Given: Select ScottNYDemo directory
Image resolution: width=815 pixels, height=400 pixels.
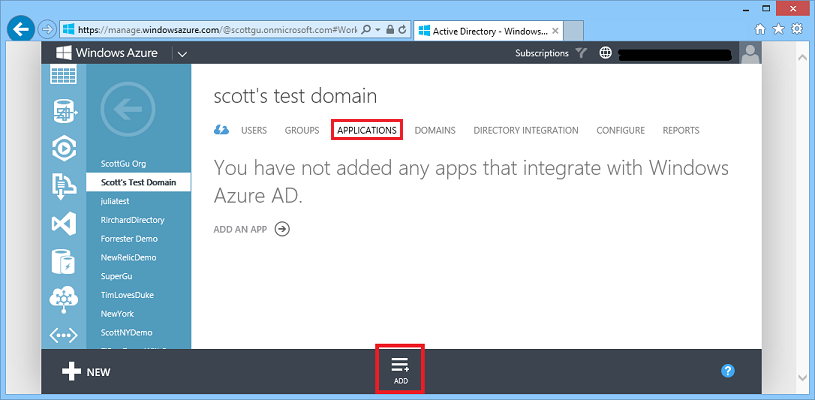Looking at the screenshot, I should [126, 332].
